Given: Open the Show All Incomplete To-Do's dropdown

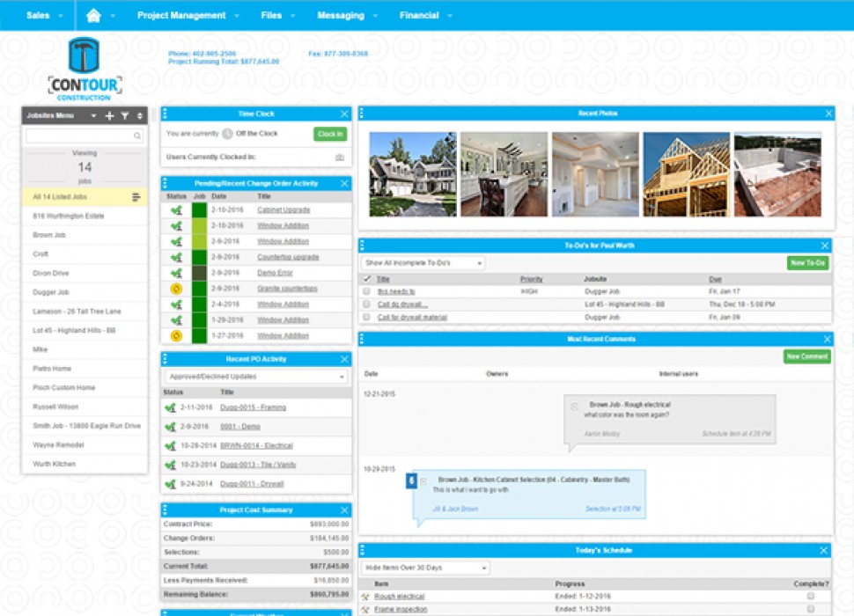Looking at the screenshot, I should point(423,263).
